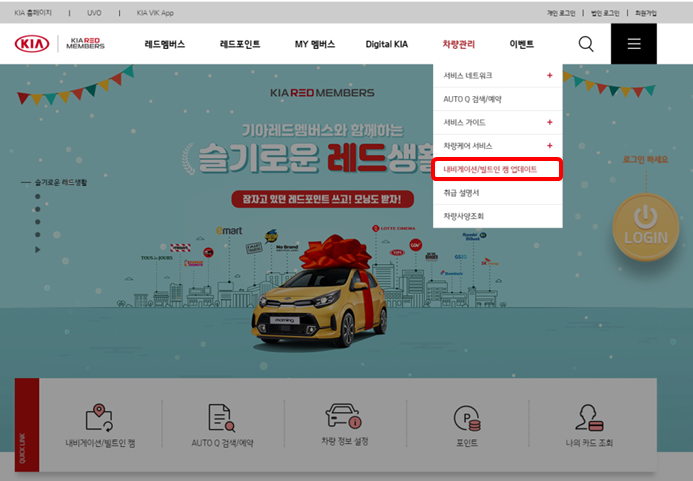
Task: Expand 서비스 네트워크 plus sign
Action: 550,76
